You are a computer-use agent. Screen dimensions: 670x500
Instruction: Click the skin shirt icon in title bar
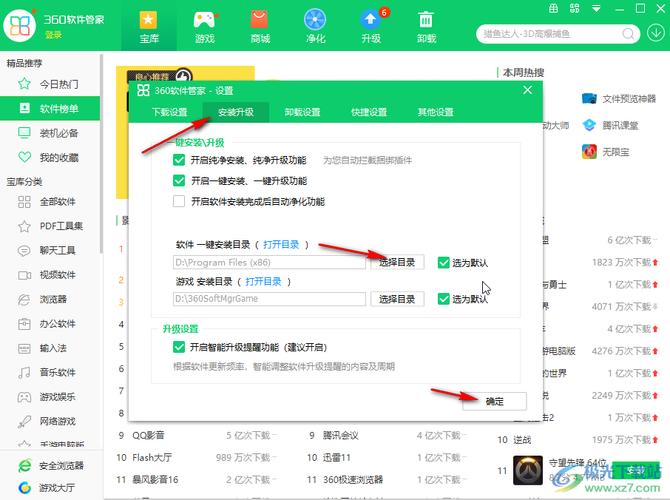[553, 8]
